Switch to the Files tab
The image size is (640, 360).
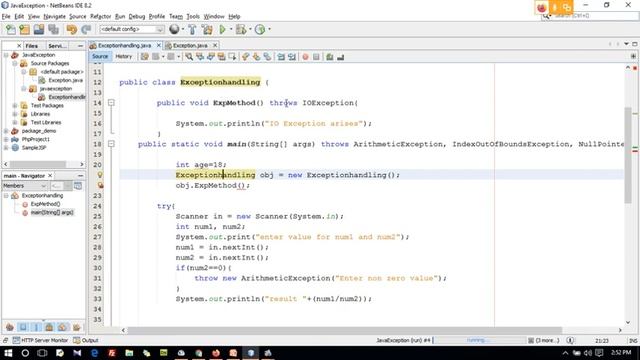coord(31,46)
